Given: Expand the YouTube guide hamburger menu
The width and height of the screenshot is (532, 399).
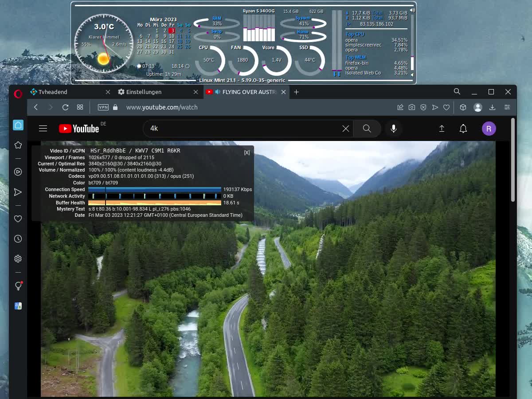Looking at the screenshot, I should point(43,129).
